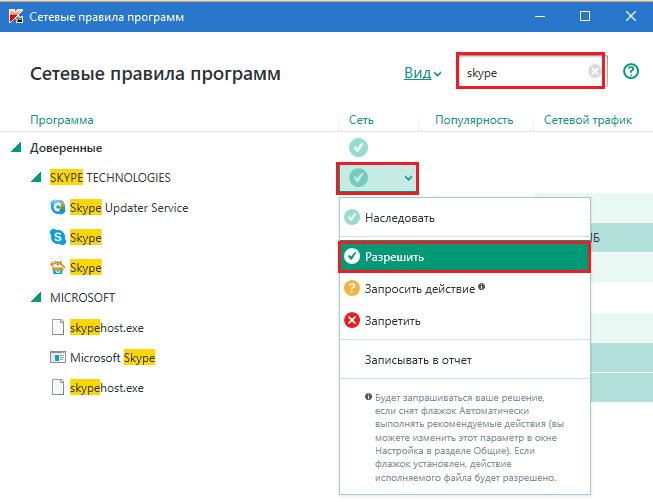Choose Разрешить in the dropdown menu

[465, 257]
